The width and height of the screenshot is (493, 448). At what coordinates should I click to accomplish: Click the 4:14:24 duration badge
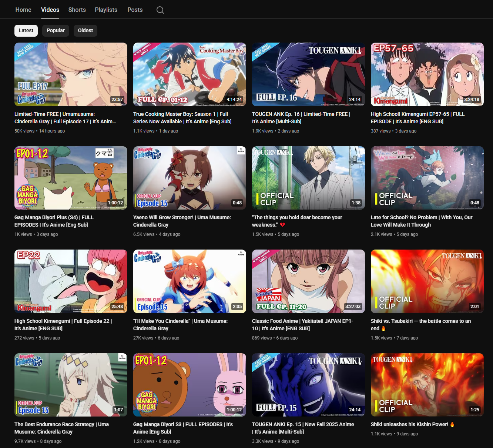pyautogui.click(x=234, y=99)
